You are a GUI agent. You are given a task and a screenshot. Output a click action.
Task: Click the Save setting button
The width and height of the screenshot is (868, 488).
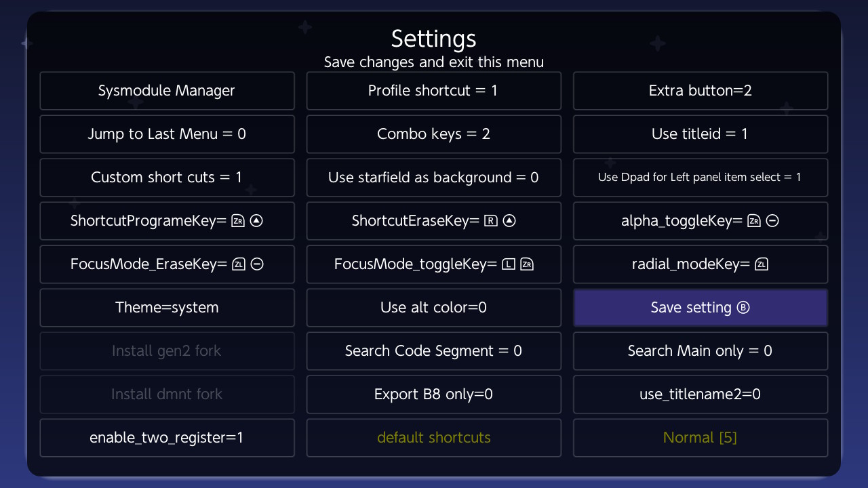(x=701, y=308)
